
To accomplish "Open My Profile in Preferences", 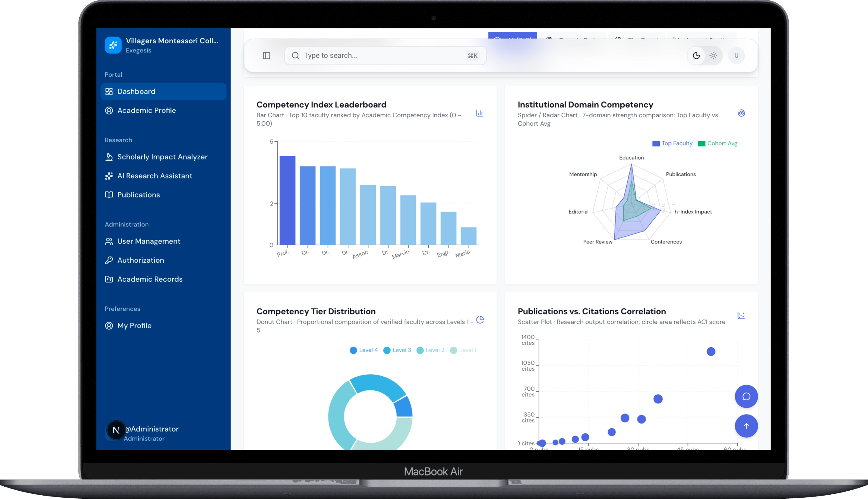I will pyautogui.click(x=163, y=325).
